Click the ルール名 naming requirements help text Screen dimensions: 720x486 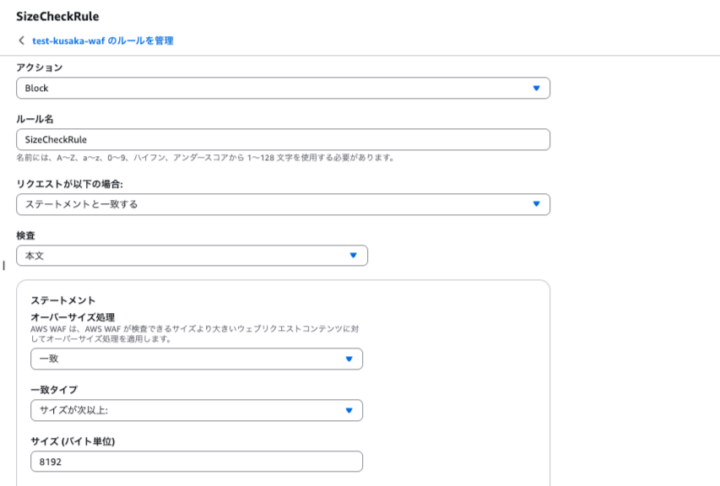(x=205, y=158)
